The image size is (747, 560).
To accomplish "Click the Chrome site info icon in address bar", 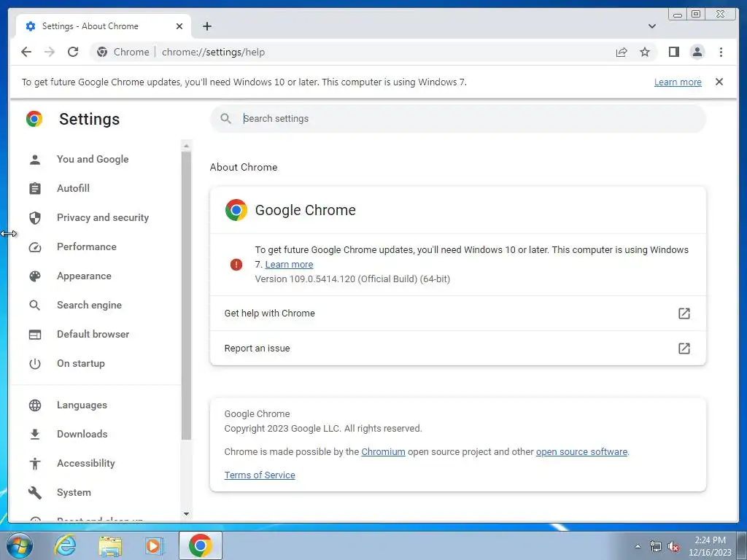I will [x=102, y=52].
